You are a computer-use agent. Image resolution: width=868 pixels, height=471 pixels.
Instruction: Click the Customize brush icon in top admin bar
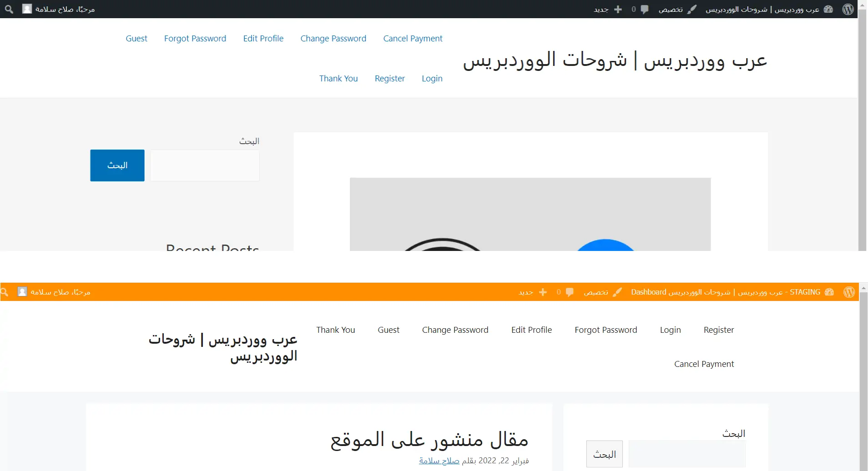tap(691, 9)
